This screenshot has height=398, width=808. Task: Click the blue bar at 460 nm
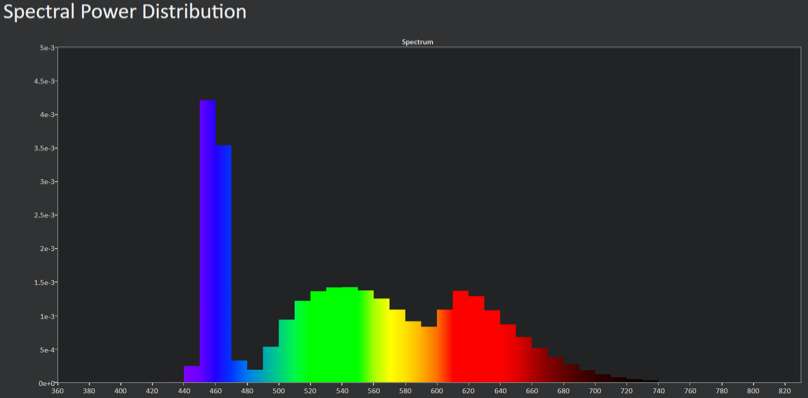(223, 264)
